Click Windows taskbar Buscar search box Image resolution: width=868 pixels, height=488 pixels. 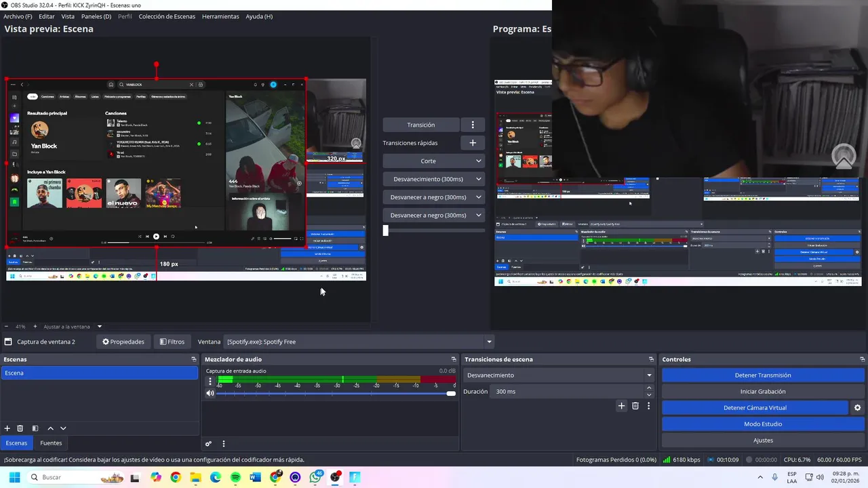coord(75,477)
